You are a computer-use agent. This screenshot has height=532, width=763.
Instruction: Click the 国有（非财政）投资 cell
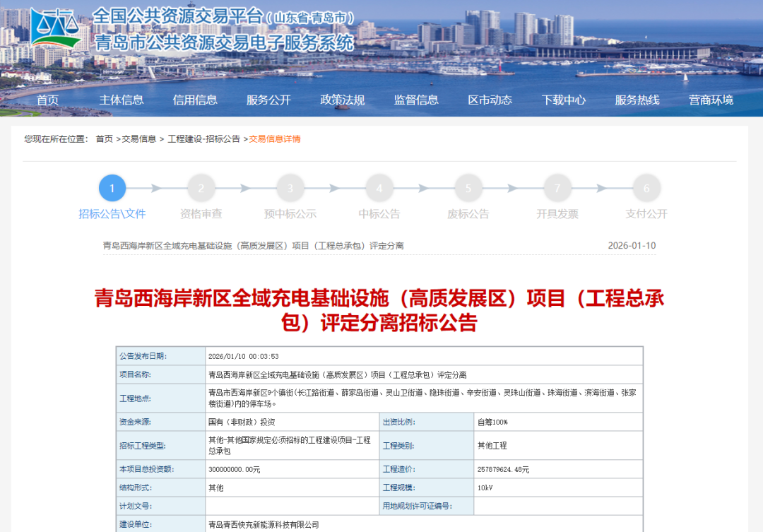(292, 422)
